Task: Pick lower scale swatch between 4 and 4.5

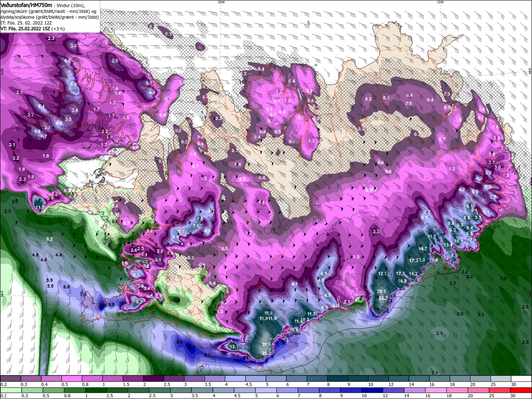Action: coord(224,390)
